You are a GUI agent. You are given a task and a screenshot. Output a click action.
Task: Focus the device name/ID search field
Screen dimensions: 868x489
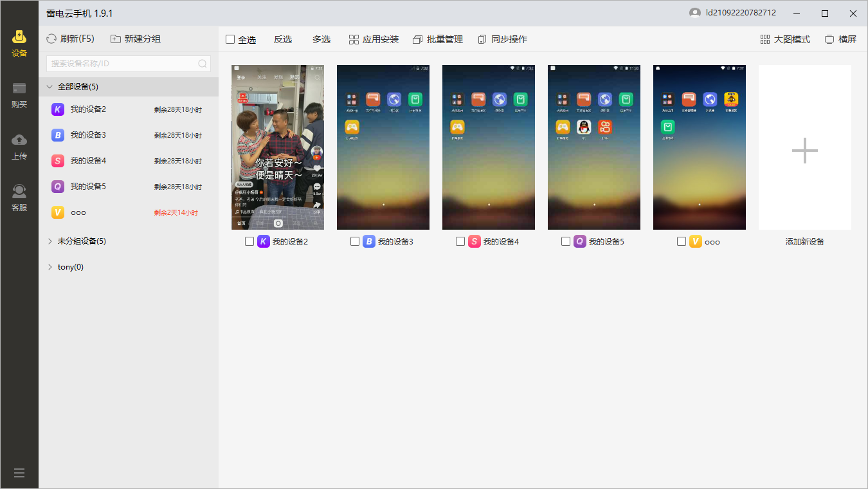[129, 64]
